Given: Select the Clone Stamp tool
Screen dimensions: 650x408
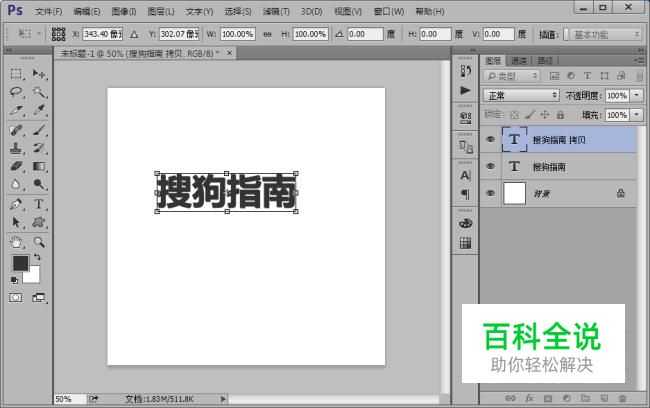Looking at the screenshot, I should coord(16,148).
